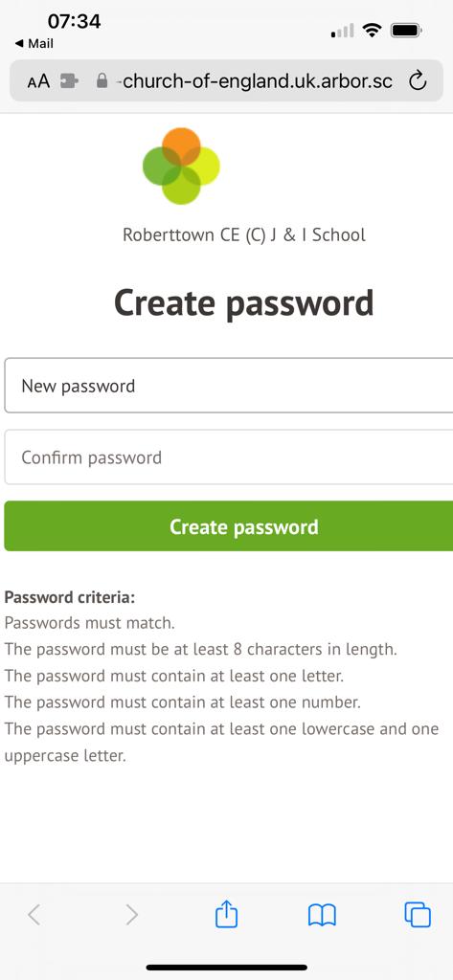Screen dimensions: 453x980
Task: Return to the Mail app
Action: (34, 44)
